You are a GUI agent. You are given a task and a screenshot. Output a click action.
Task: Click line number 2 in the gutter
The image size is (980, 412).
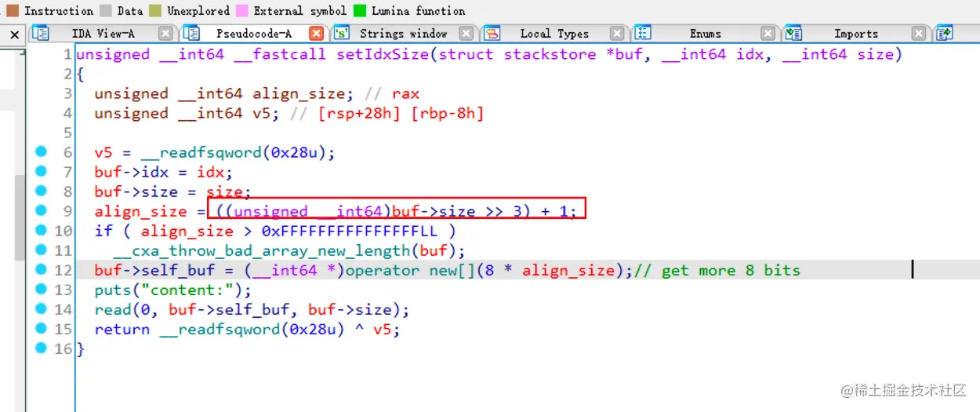click(x=68, y=74)
